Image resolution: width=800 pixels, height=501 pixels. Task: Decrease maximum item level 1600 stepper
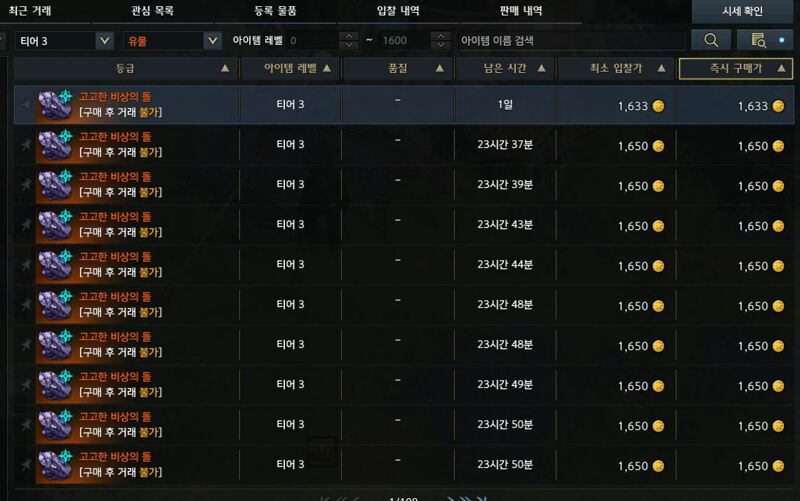coord(440,45)
